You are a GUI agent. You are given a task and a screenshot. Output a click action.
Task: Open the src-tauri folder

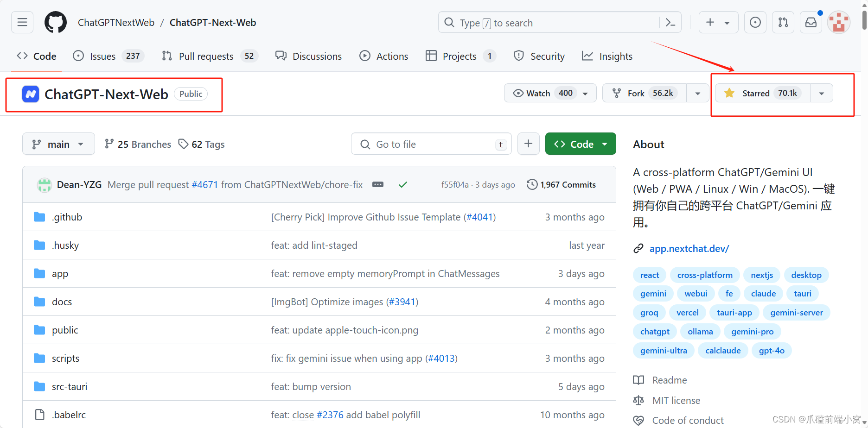tap(70, 386)
